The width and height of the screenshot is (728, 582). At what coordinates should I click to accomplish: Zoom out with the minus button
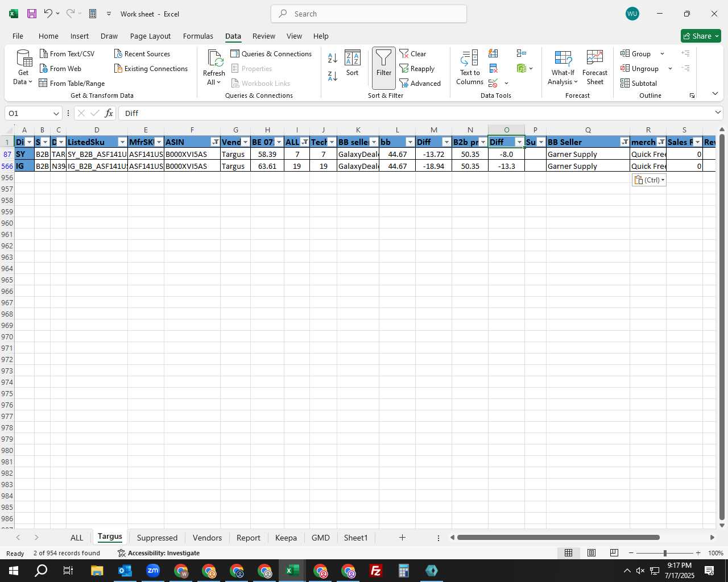click(631, 553)
